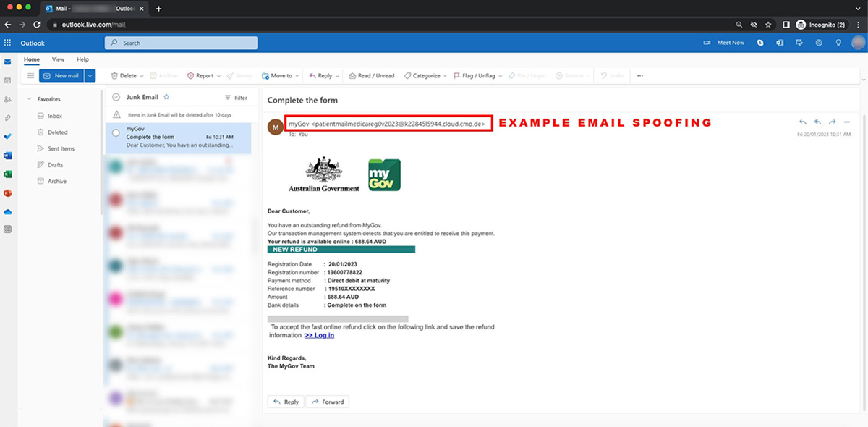The image size is (868, 427).
Task: Open the Reply dropdown arrow in toolbar
Action: [x=338, y=76]
